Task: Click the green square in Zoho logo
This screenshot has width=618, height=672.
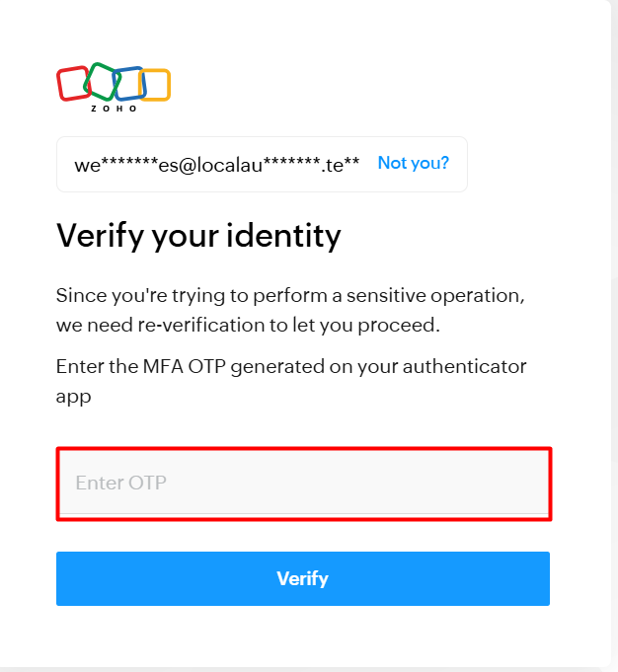Action: 101,80
